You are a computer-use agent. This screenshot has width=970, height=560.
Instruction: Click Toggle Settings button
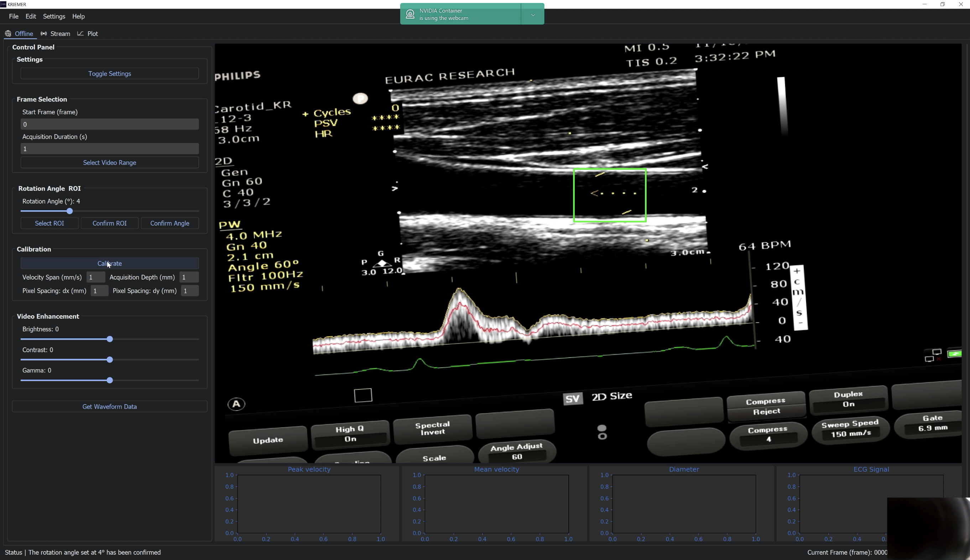110,73
